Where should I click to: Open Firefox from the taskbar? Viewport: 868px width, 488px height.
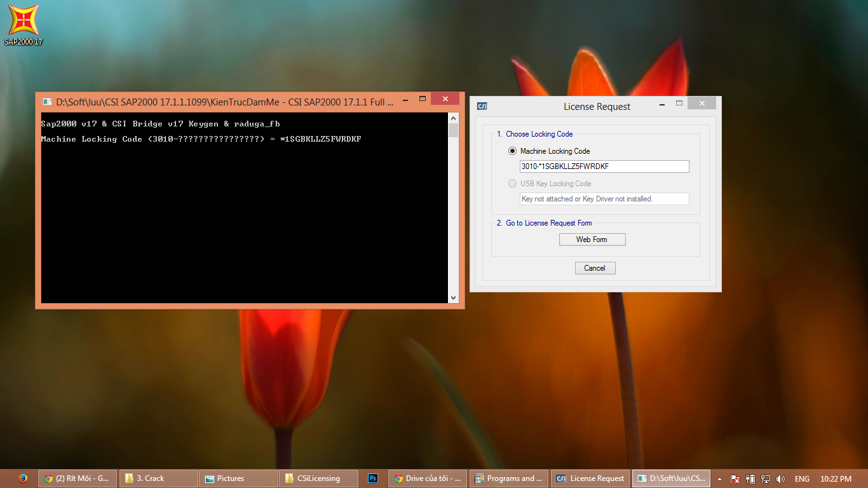pyautogui.click(x=23, y=478)
